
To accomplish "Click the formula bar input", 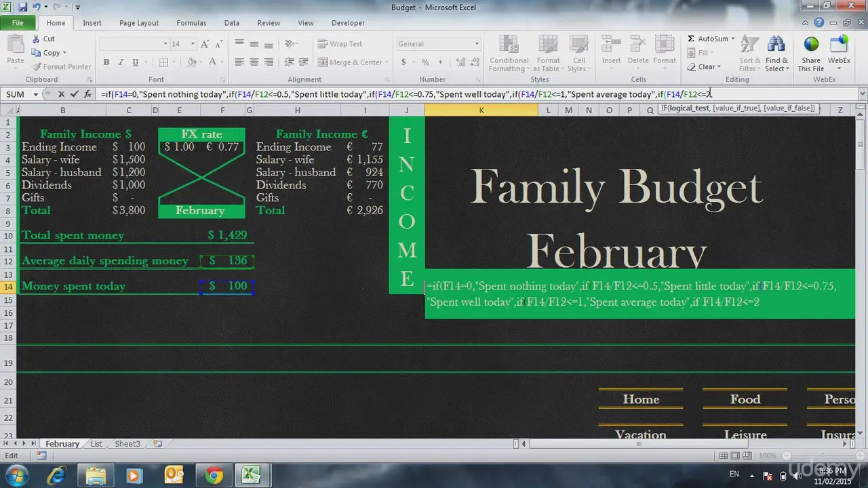I will tap(478, 94).
